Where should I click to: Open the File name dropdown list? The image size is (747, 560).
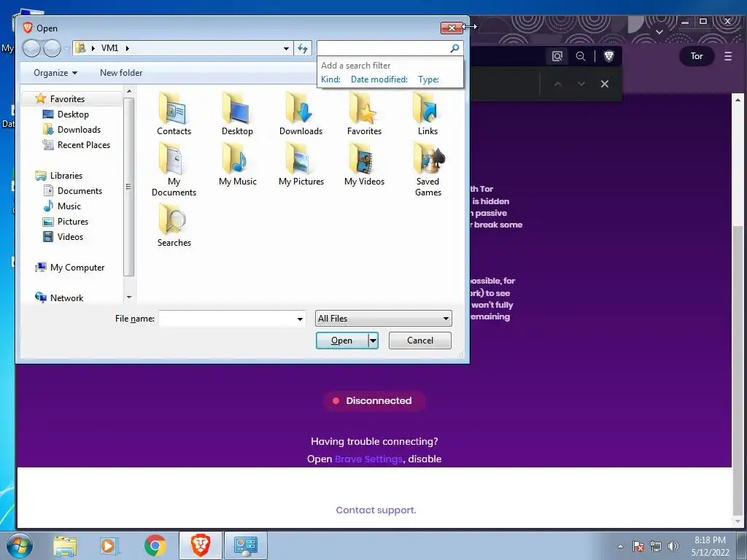[300, 319]
